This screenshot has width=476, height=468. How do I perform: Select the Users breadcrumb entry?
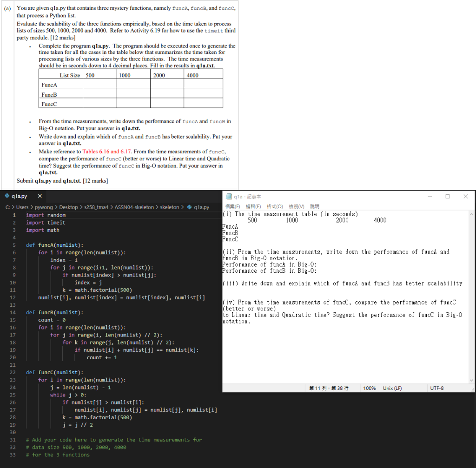pyautogui.click(x=22, y=207)
